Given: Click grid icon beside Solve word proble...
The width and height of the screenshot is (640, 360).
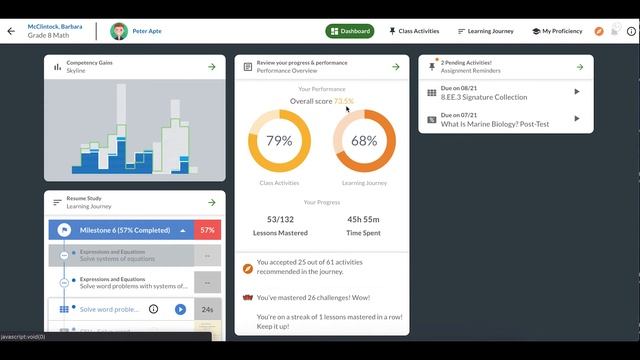Looking at the screenshot, I should [64, 309].
